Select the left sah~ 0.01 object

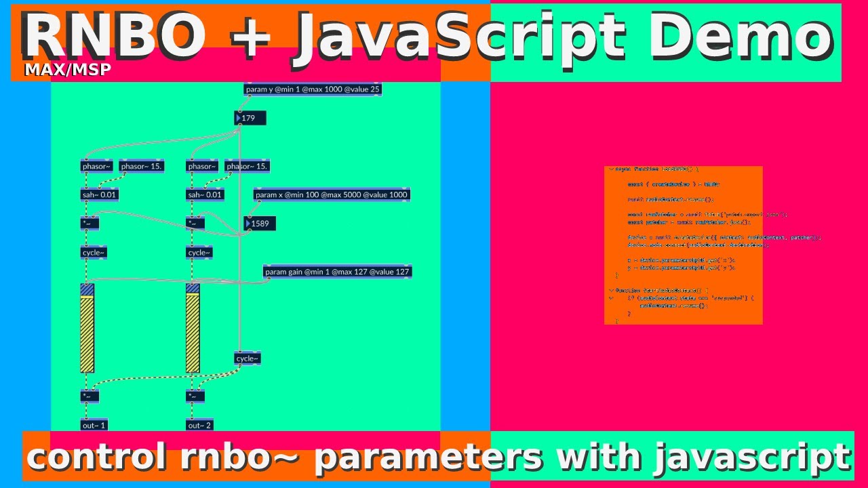100,195
